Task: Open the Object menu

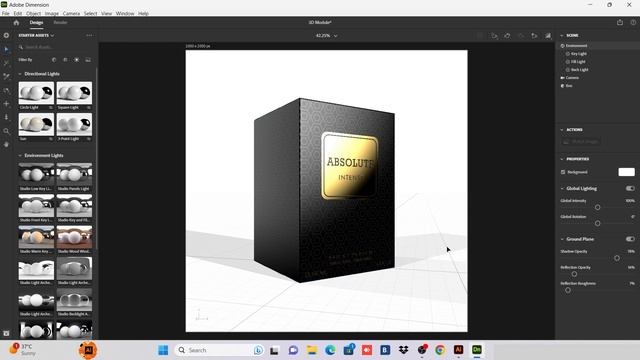Action: coord(33,13)
